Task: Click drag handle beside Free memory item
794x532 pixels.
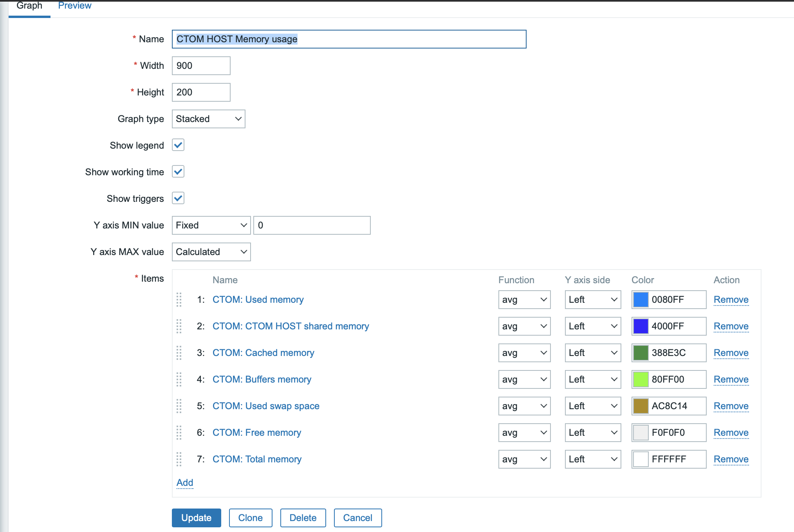Action: [179, 433]
